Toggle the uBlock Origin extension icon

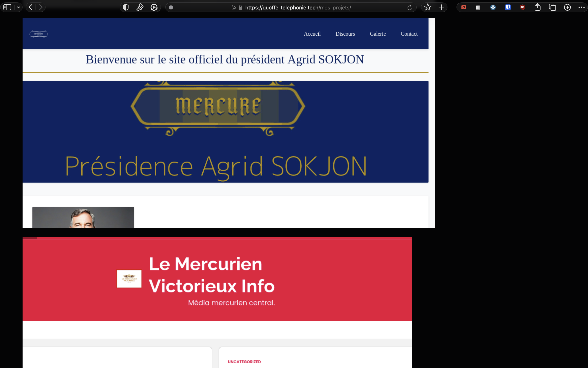click(x=523, y=7)
